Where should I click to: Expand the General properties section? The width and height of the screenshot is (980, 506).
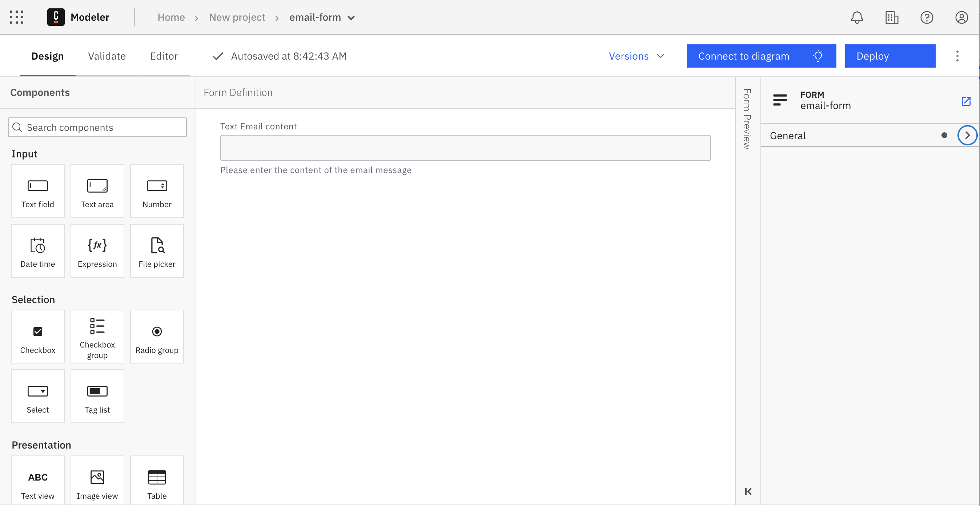967,135
